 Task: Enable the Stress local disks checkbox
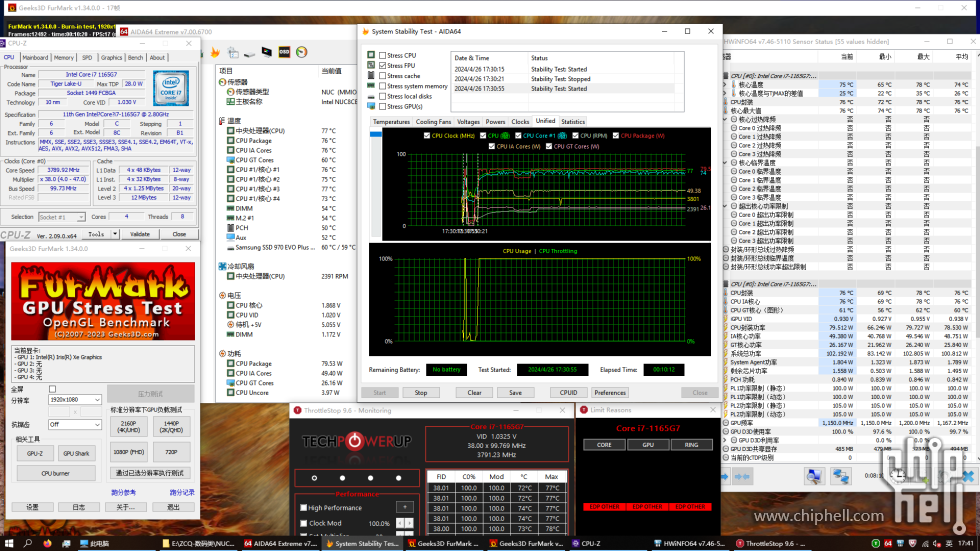pyautogui.click(x=382, y=96)
